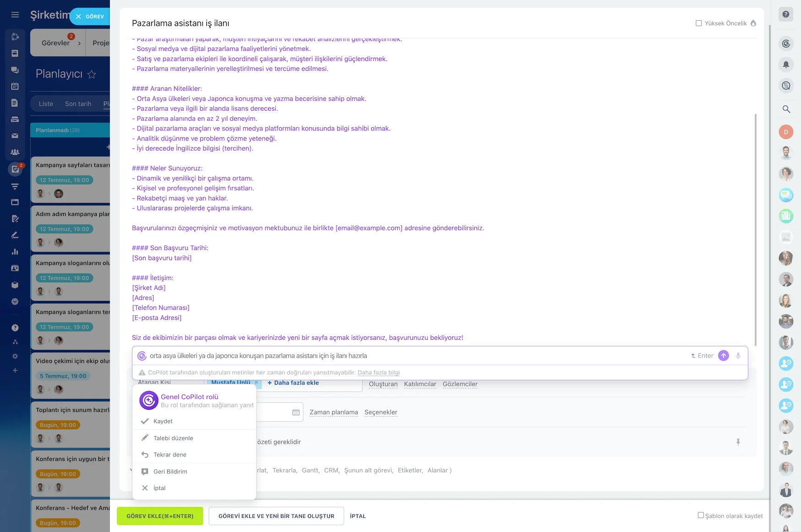Open the chat messages icon in right sidebar

coord(786,86)
